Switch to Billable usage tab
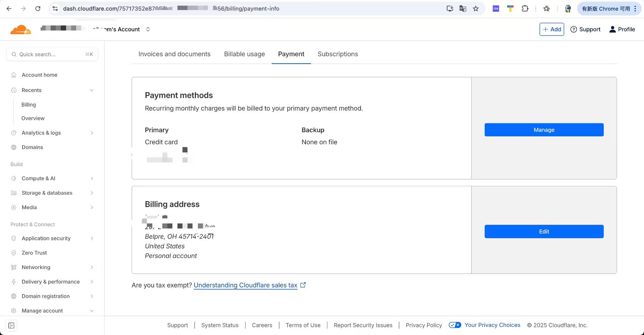Viewport: 644px width, 335px height. (x=245, y=54)
